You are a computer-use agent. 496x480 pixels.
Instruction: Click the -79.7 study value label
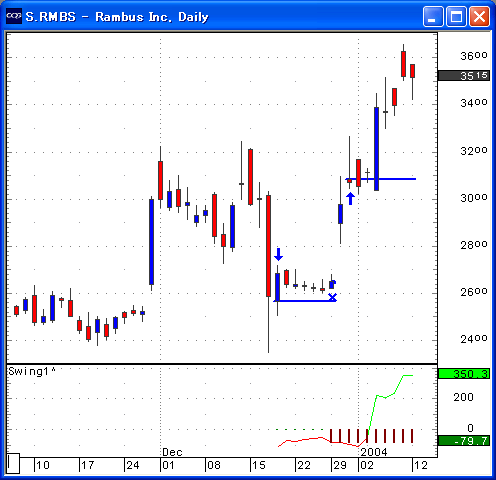coord(464,441)
